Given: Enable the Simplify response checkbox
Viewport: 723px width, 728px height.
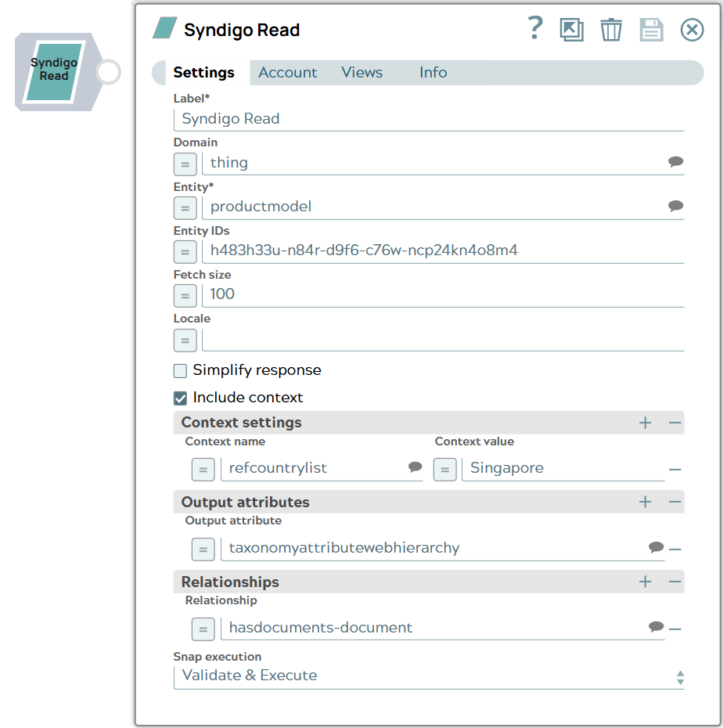Looking at the screenshot, I should (180, 370).
